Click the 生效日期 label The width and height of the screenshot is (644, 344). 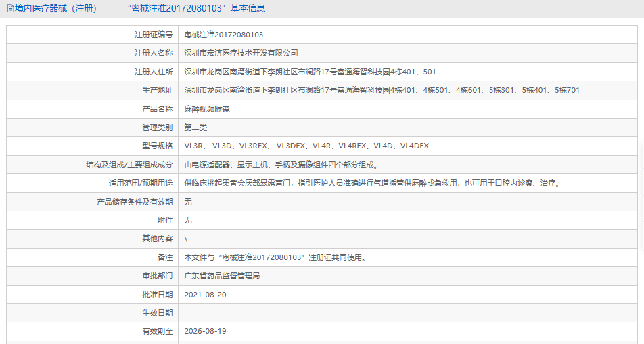(158, 313)
